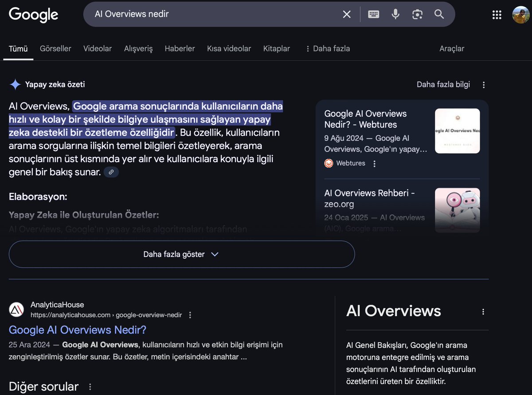
Task: Click the AI Overviews knowledge panel title
Action: [394, 311]
